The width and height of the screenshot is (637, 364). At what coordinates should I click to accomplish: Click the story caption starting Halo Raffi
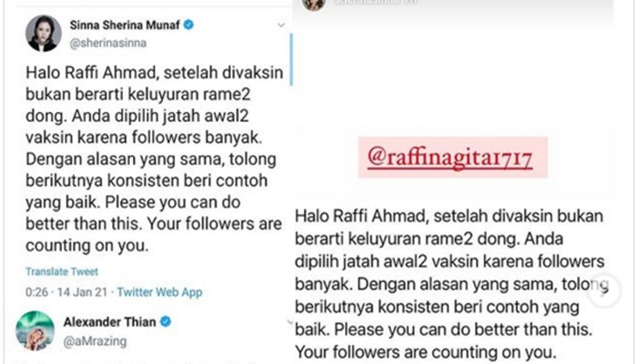click(450, 284)
